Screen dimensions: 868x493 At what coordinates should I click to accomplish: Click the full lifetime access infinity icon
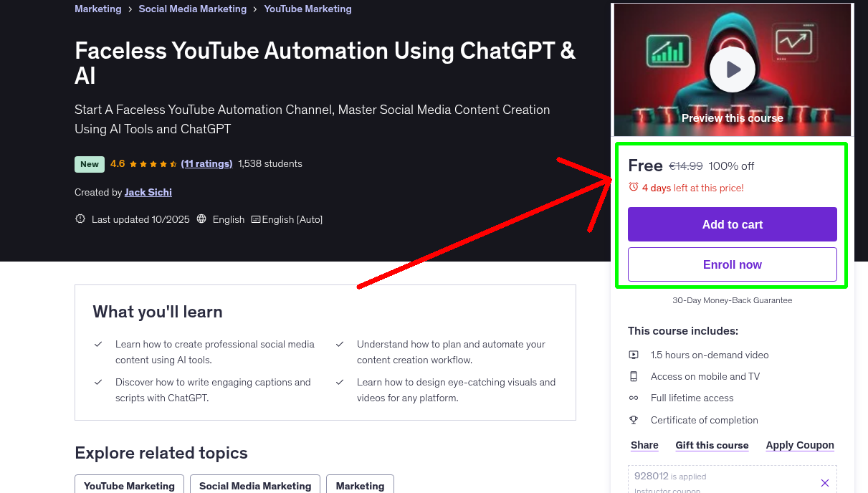[x=634, y=398]
